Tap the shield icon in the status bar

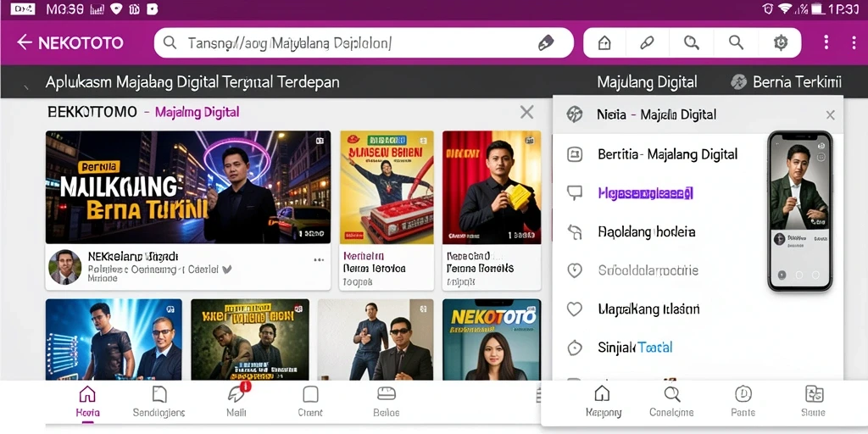tap(115, 8)
